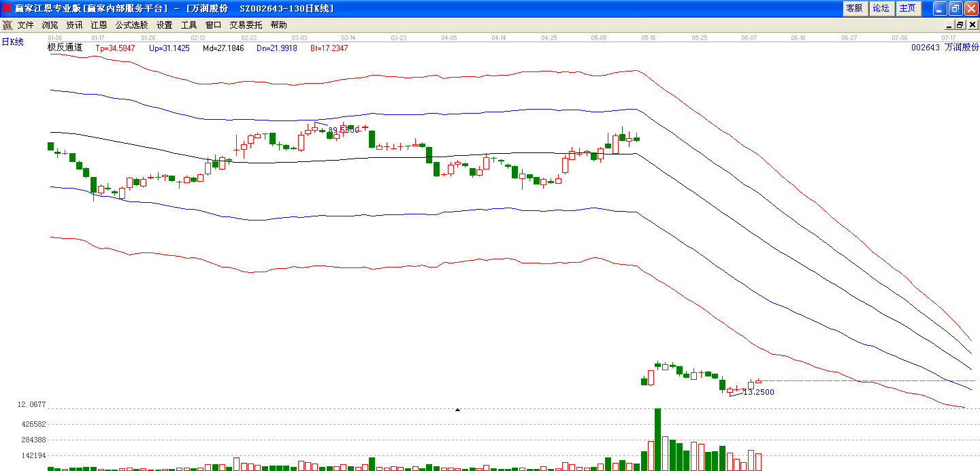Click the 赢 app logo in the title bar
The height and width of the screenshot is (471, 980).
click(7, 8)
